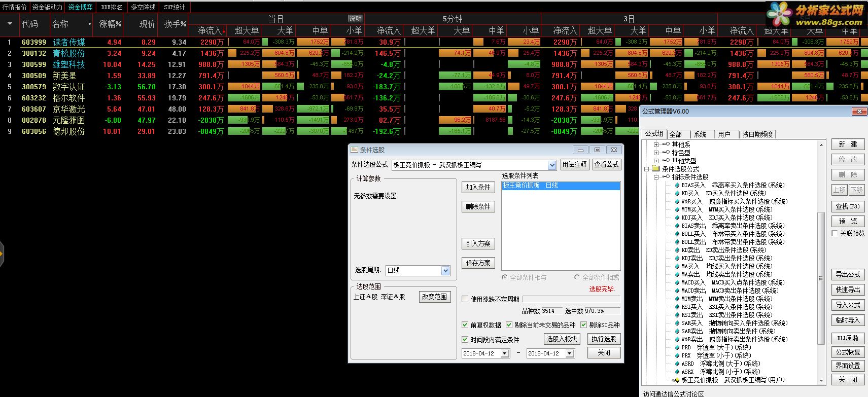Select the 用户 tab in formula manager

pyautogui.click(x=724, y=134)
